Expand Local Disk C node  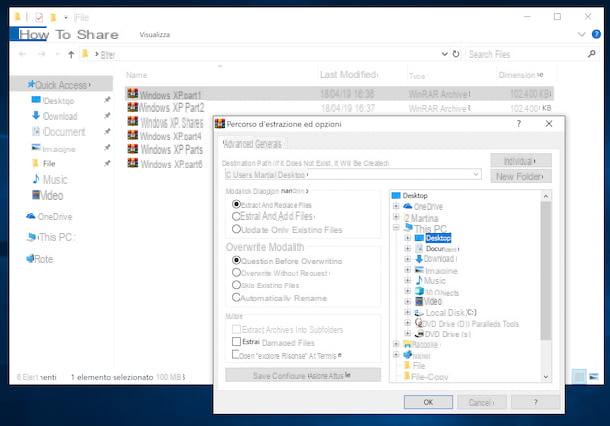tap(407, 312)
